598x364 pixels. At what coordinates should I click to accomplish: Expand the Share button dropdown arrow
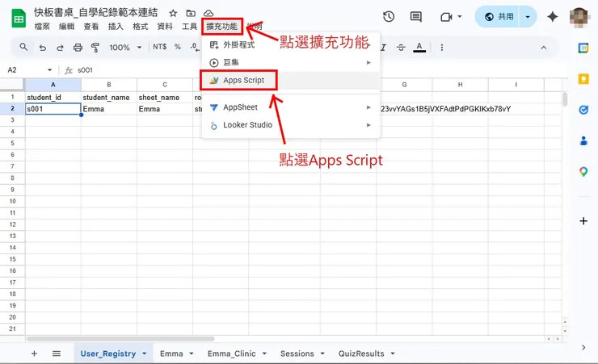(528, 17)
